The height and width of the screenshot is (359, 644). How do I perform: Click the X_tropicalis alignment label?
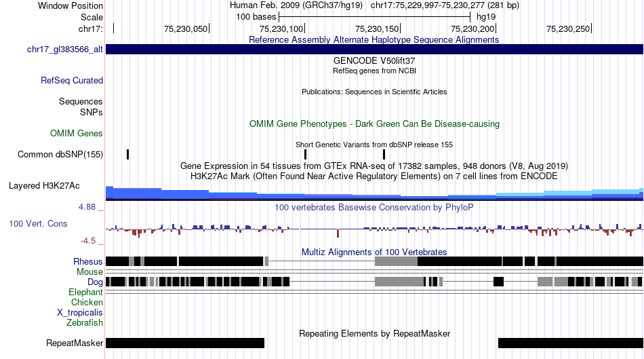point(80,313)
